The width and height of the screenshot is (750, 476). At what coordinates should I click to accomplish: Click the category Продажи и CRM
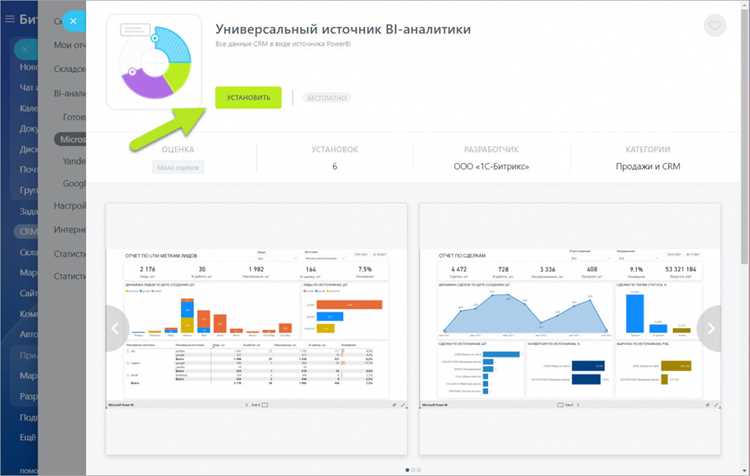(x=648, y=166)
